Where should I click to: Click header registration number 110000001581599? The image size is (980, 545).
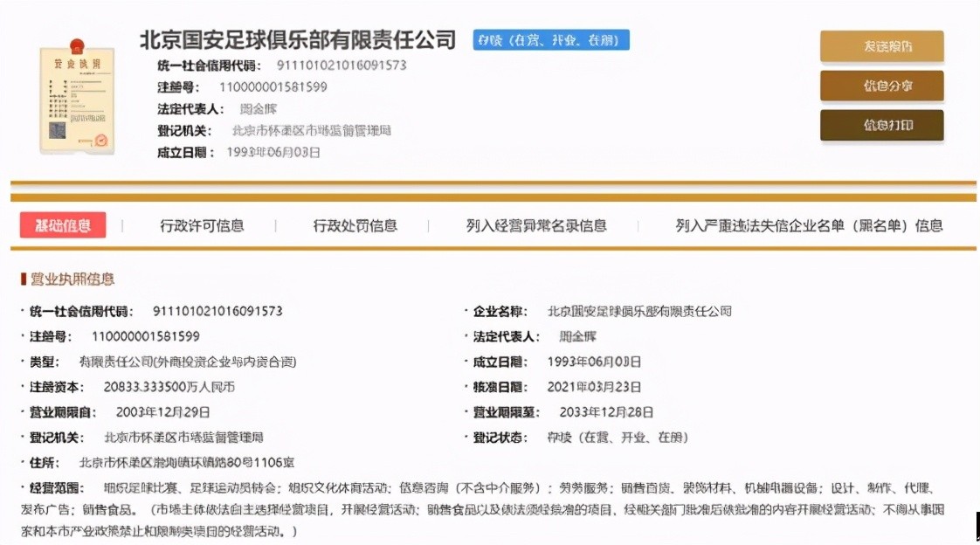click(x=273, y=86)
